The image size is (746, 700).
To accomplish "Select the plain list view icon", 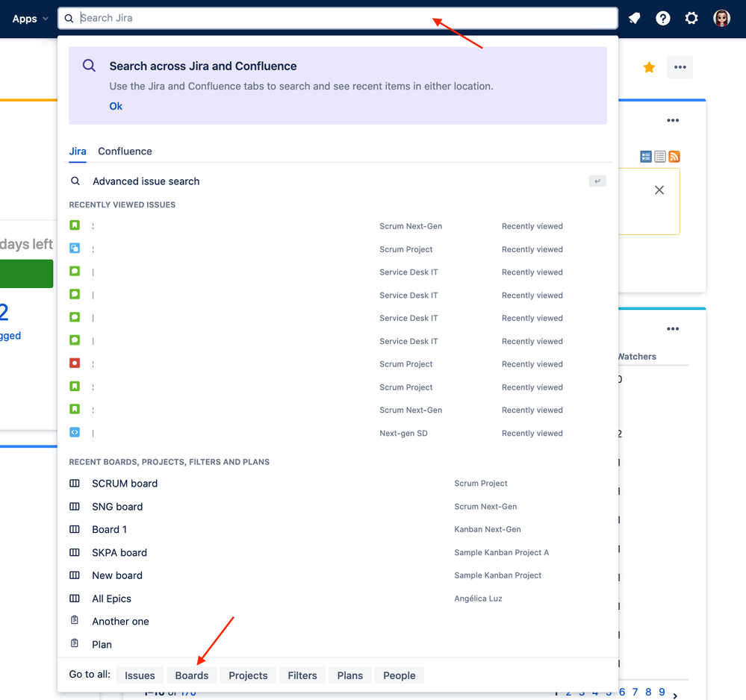I will tap(660, 157).
